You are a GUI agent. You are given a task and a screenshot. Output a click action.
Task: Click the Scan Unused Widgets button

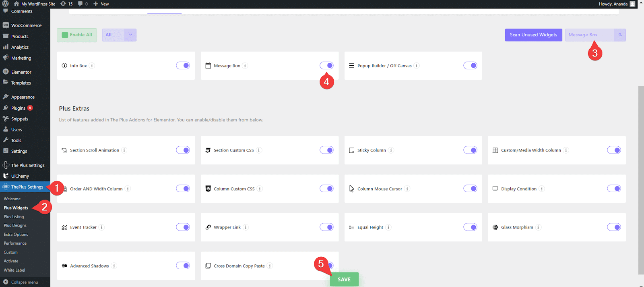pos(533,35)
